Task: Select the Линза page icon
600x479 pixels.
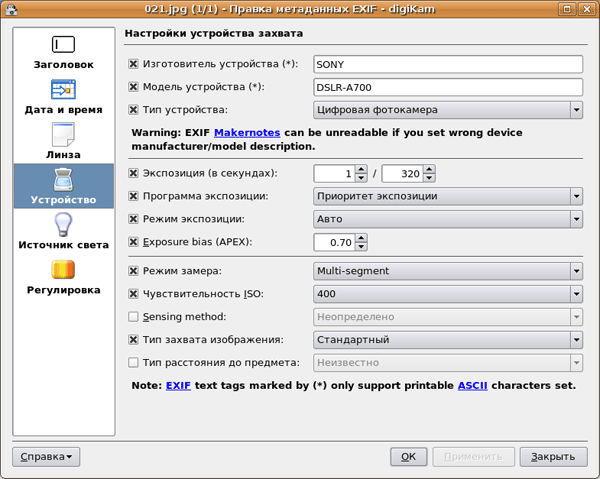Action: (63, 134)
